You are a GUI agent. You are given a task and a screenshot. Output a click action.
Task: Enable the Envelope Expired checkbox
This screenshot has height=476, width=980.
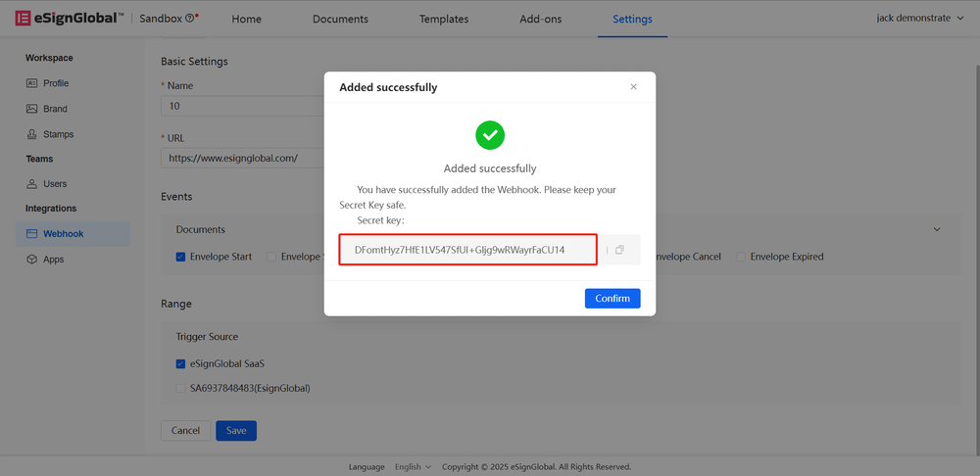point(742,257)
